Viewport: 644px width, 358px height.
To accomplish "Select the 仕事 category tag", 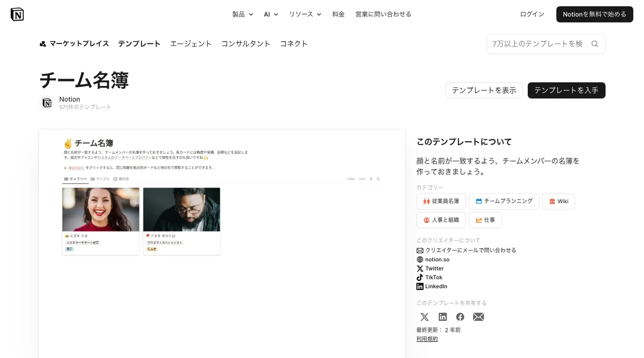I will click(485, 220).
